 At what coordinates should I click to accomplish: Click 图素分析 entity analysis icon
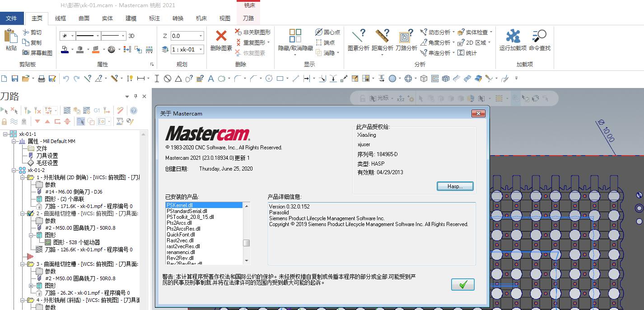point(359,36)
